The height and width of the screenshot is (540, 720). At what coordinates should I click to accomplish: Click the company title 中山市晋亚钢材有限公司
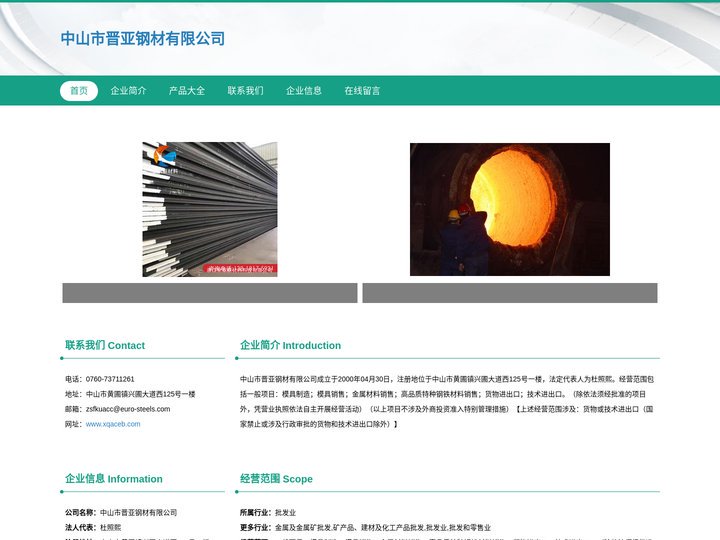[143, 38]
